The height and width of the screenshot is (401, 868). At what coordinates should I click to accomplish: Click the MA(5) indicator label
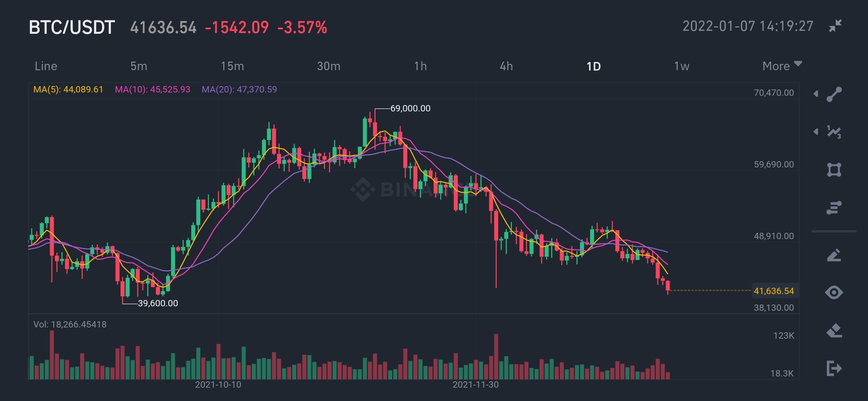(x=68, y=89)
